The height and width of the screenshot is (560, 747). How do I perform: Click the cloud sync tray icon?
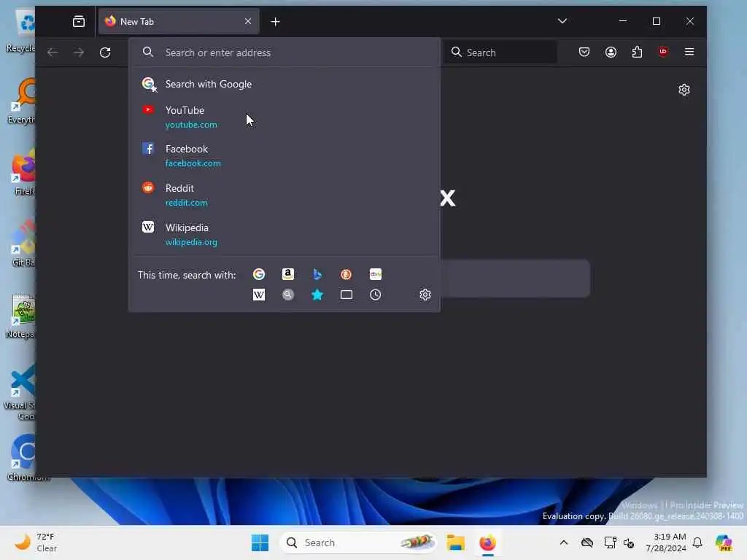[x=587, y=542]
